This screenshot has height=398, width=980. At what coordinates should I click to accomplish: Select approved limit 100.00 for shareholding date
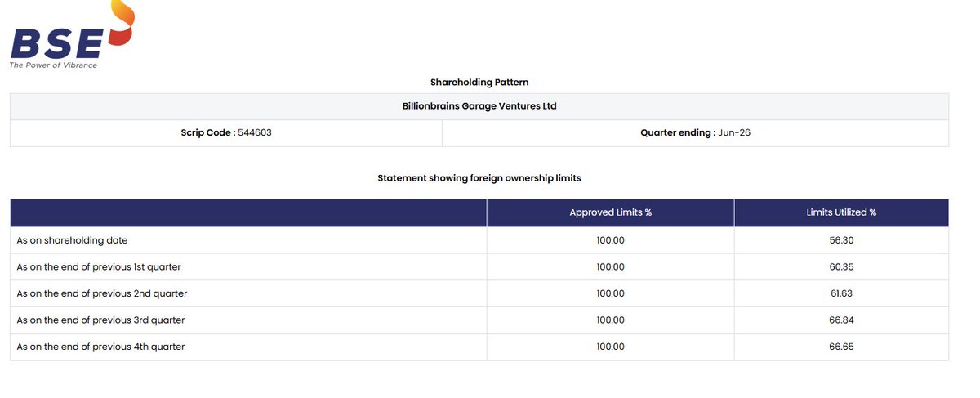coord(610,240)
